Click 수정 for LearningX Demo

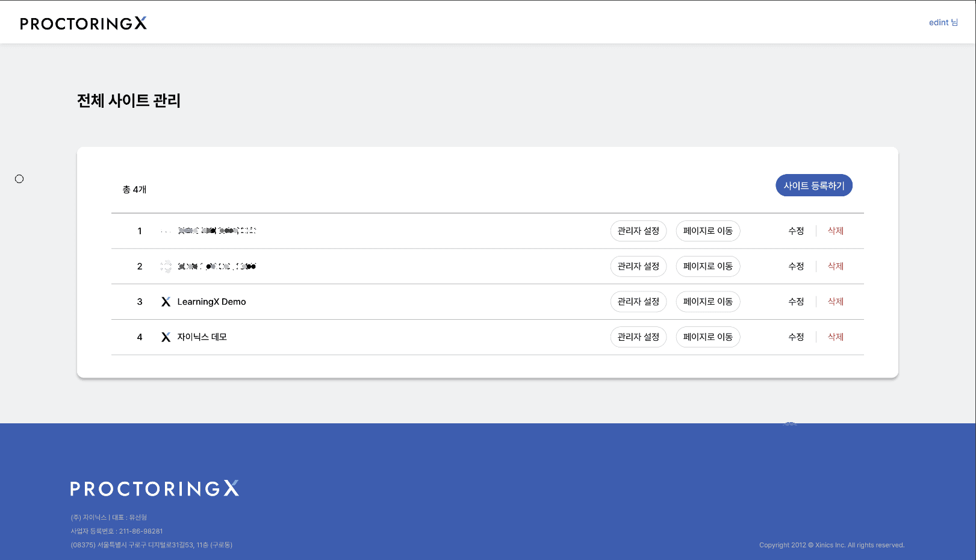tap(796, 302)
